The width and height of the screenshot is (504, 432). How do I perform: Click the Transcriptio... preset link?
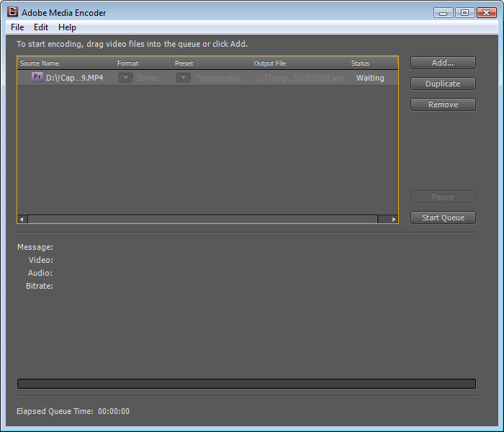point(222,78)
